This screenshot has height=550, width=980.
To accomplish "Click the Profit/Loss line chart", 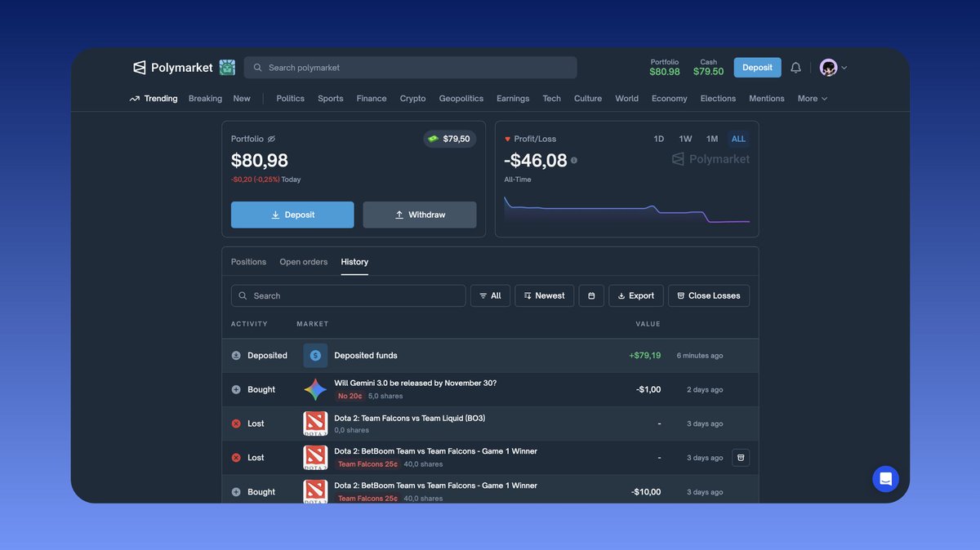I will [626, 210].
